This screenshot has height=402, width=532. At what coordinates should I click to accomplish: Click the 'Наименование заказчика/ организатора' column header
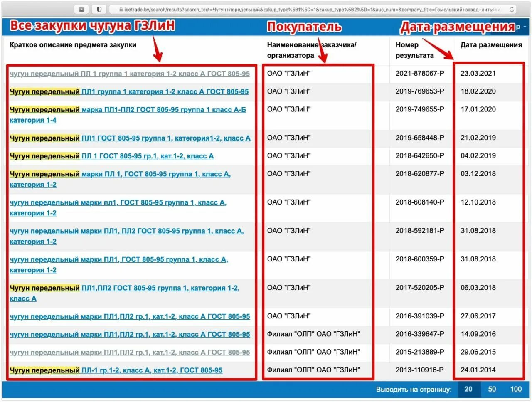312,50
